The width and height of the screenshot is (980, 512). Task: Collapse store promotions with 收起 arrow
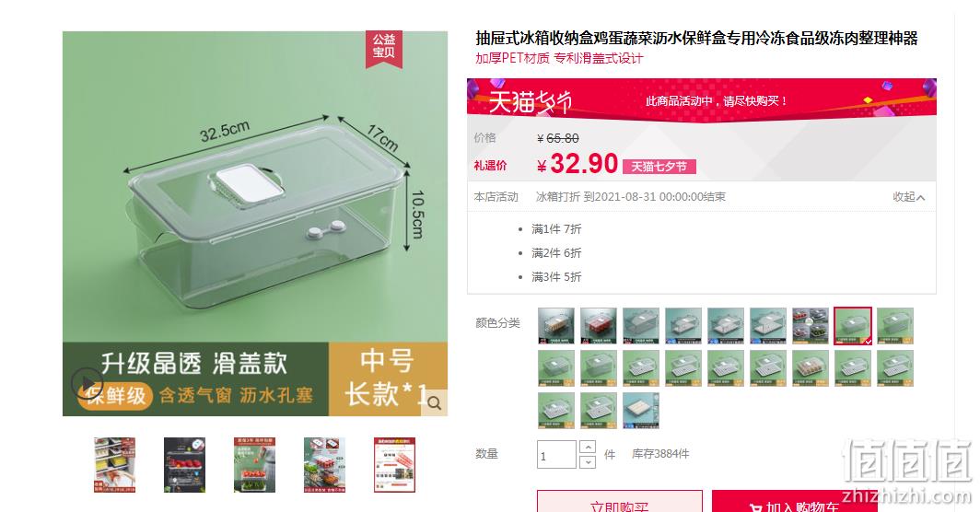click(x=908, y=197)
